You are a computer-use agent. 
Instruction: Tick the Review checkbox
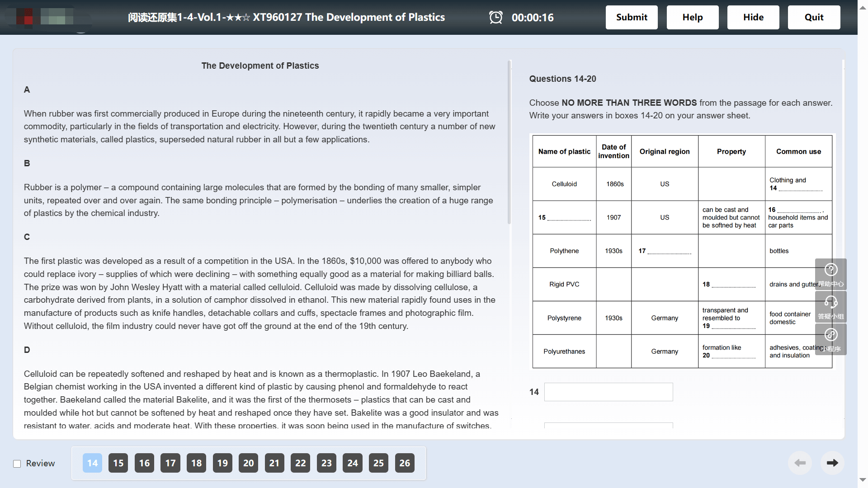17,464
